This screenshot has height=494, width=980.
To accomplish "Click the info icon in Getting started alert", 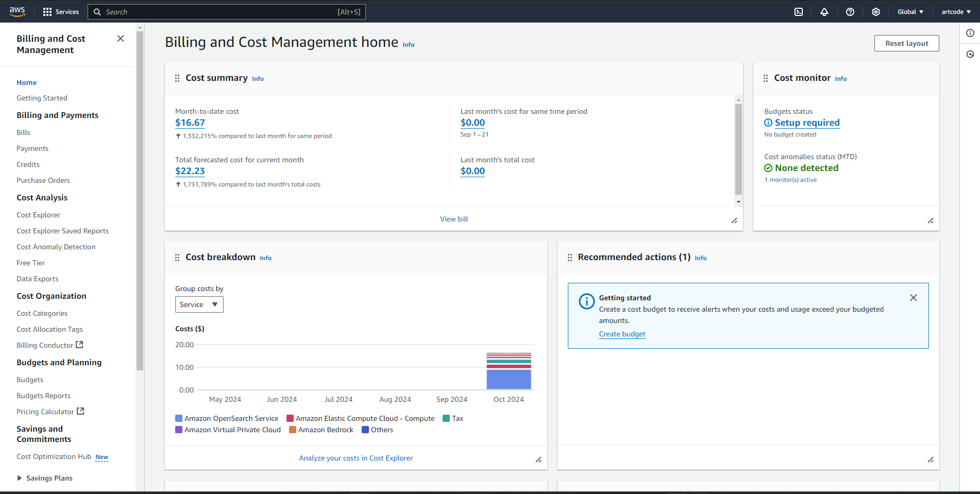I will (x=586, y=301).
